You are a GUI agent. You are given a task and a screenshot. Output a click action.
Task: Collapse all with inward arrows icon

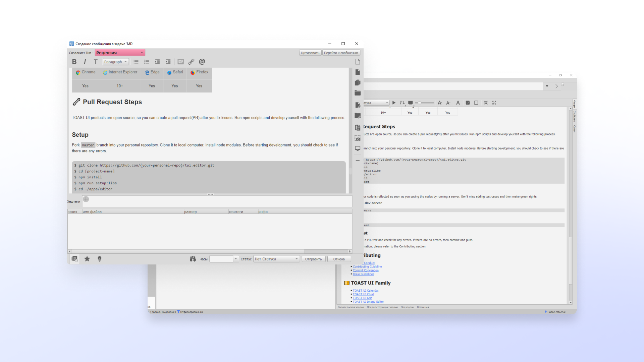[x=486, y=103]
